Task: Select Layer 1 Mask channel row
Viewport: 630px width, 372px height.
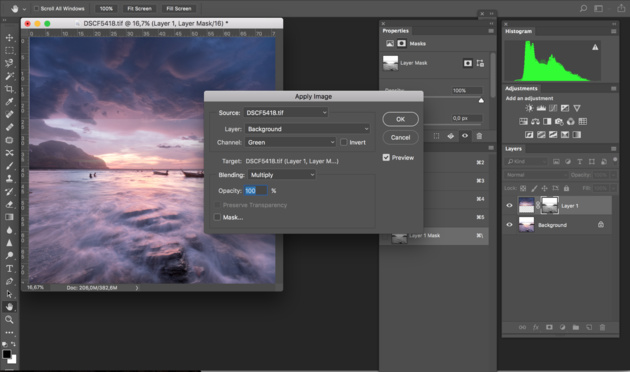Action: 434,236
